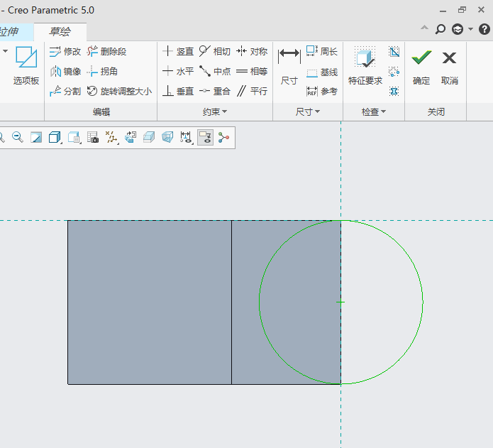Click the 取消 (Cancel) X icon

[449, 58]
